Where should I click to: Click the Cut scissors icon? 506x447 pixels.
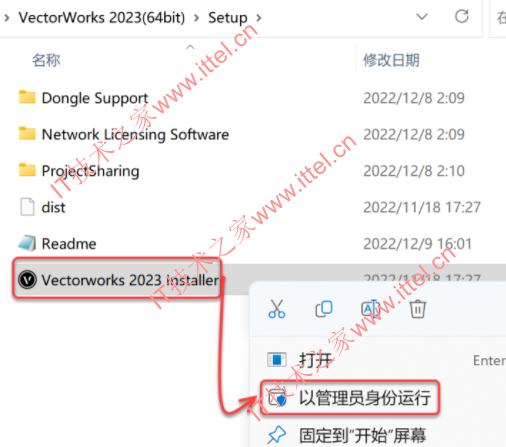277,309
